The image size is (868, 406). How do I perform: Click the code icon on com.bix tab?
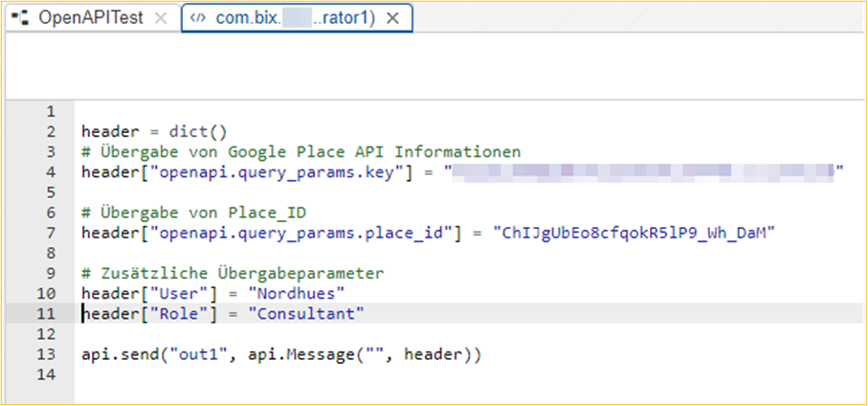pos(198,18)
